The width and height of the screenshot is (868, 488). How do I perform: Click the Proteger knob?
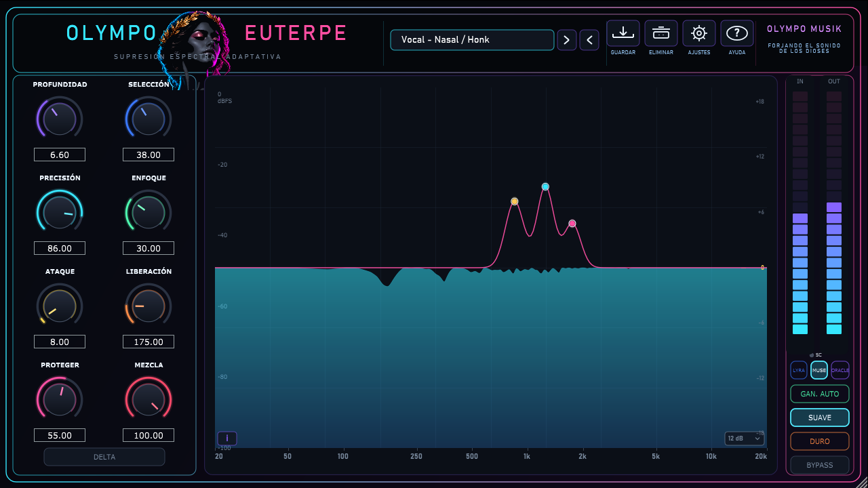pyautogui.click(x=60, y=400)
